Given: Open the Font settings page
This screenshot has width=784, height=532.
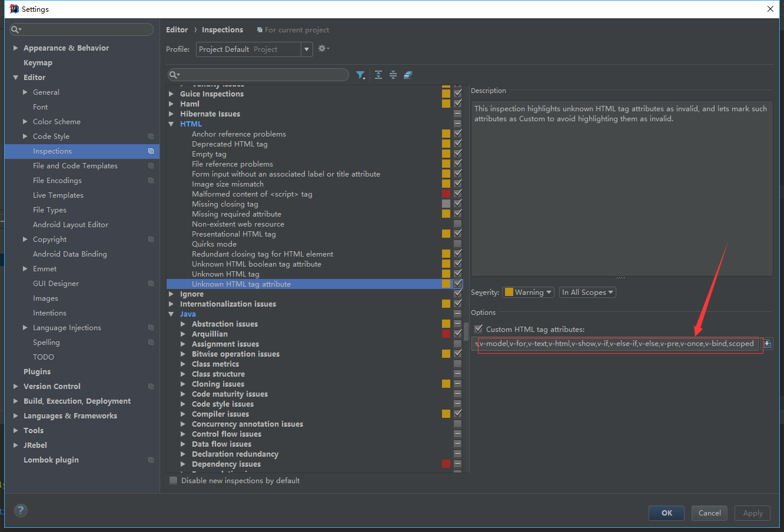Looking at the screenshot, I should (41, 107).
